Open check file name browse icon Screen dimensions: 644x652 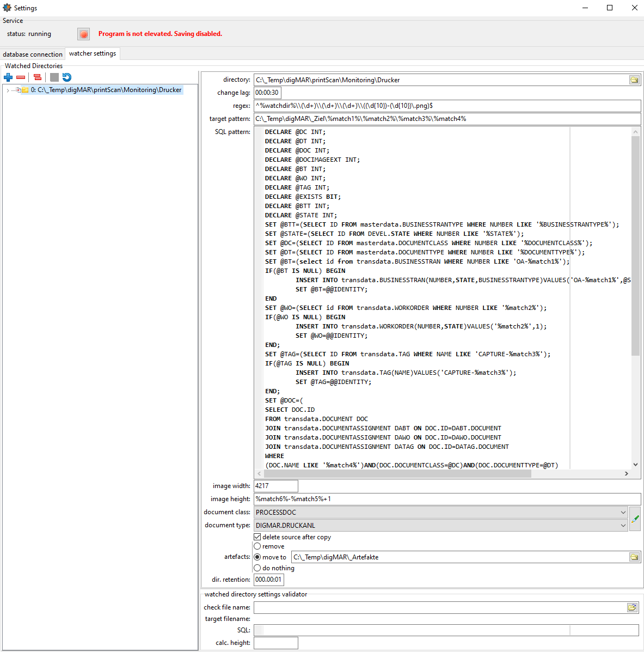[x=632, y=607]
